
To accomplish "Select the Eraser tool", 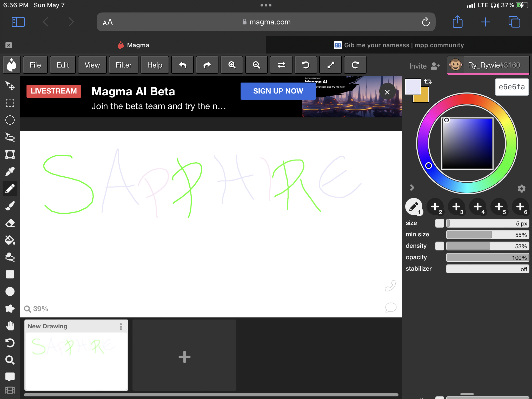I will 10,223.
